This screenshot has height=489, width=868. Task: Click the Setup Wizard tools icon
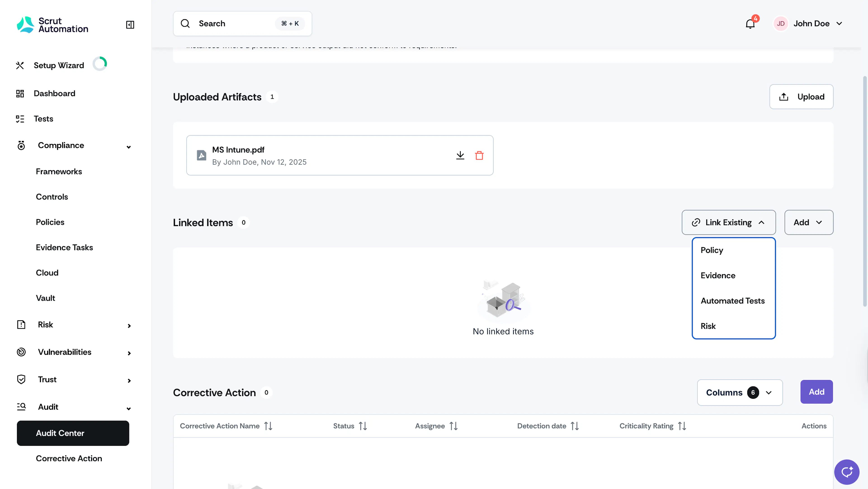click(20, 65)
